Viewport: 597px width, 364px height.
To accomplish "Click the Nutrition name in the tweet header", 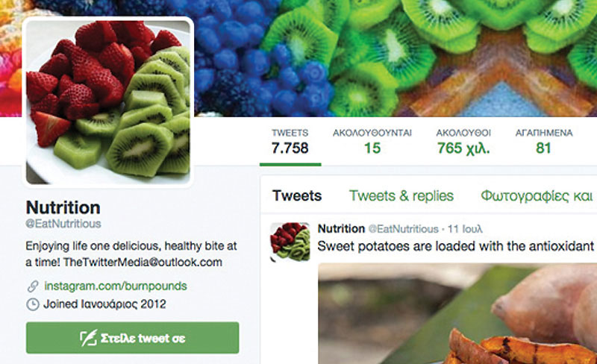I will click(341, 228).
